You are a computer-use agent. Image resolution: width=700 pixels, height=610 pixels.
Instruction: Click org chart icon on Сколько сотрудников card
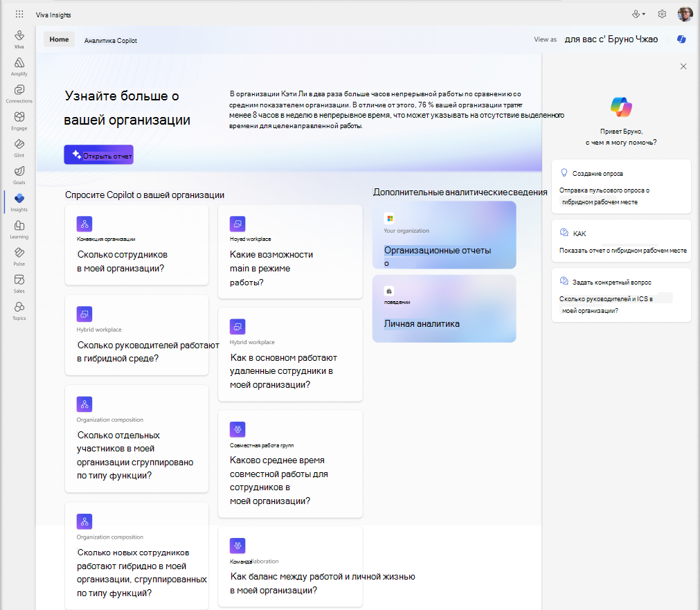click(x=84, y=224)
